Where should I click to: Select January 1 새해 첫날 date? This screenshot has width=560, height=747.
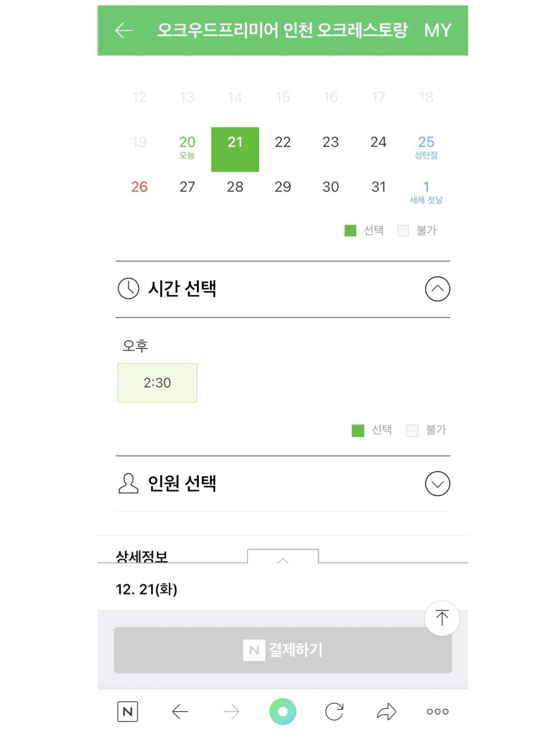point(426,191)
